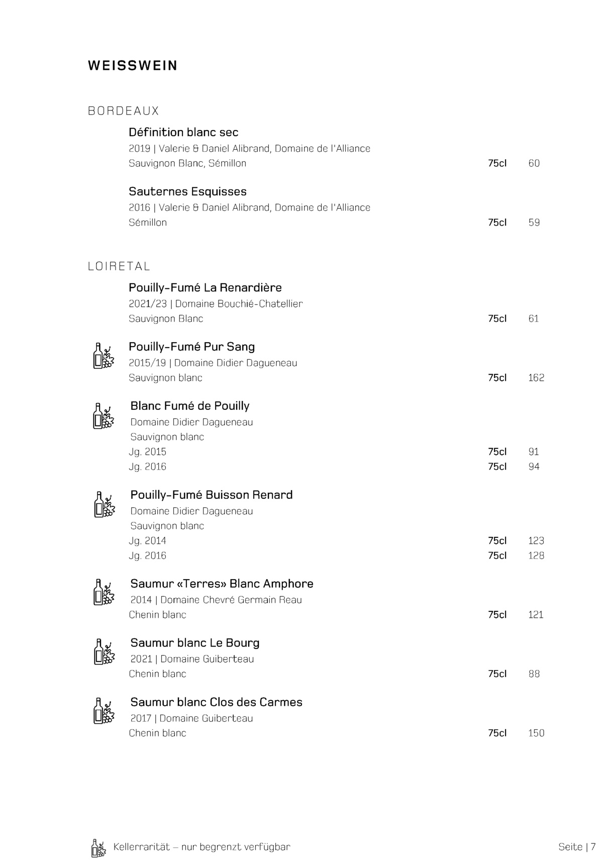614x868 pixels.
Task: Click the Pouilly-Fumé La Renardière title
Action: (x=205, y=287)
